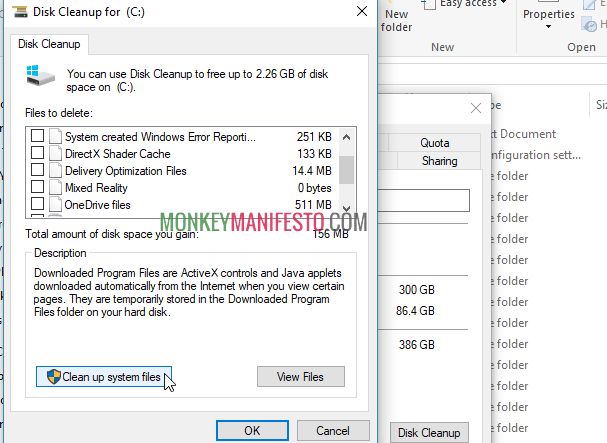
Task: Click the Clean up system files button
Action: [104, 377]
